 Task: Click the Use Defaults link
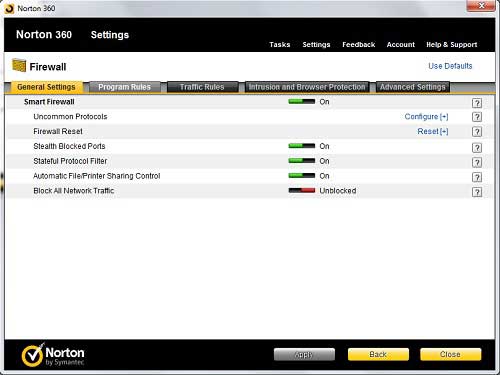pyautogui.click(x=450, y=66)
